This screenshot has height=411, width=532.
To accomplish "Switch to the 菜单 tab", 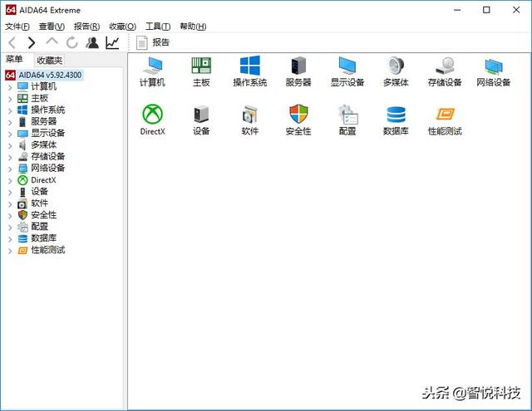I will (x=14, y=60).
